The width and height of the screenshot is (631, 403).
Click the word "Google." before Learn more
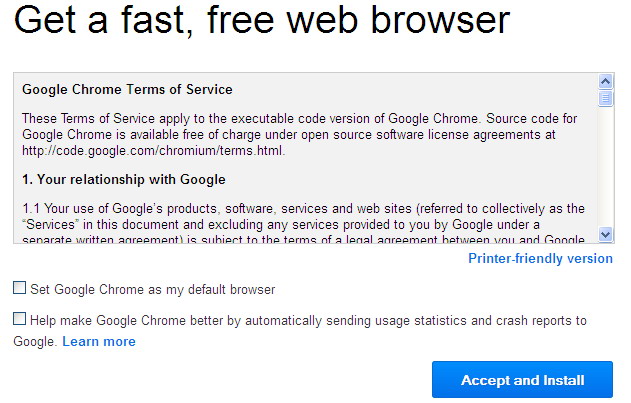click(35, 341)
